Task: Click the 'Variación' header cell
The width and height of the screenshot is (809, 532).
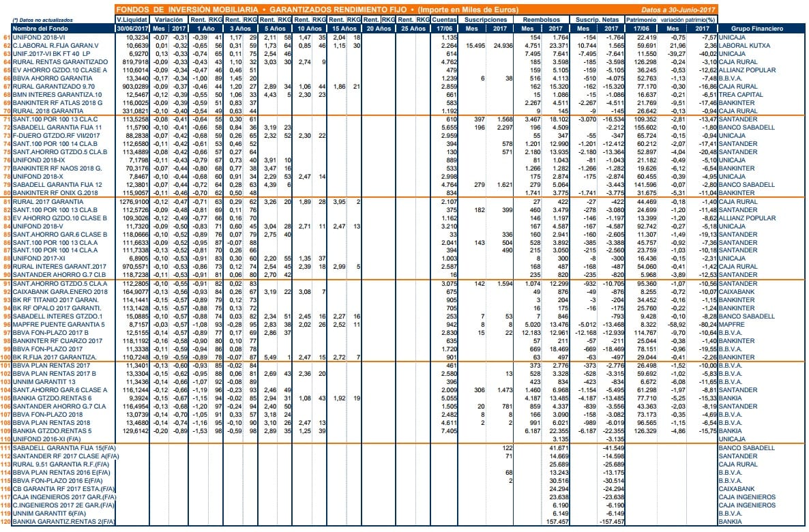Action: tap(169, 20)
